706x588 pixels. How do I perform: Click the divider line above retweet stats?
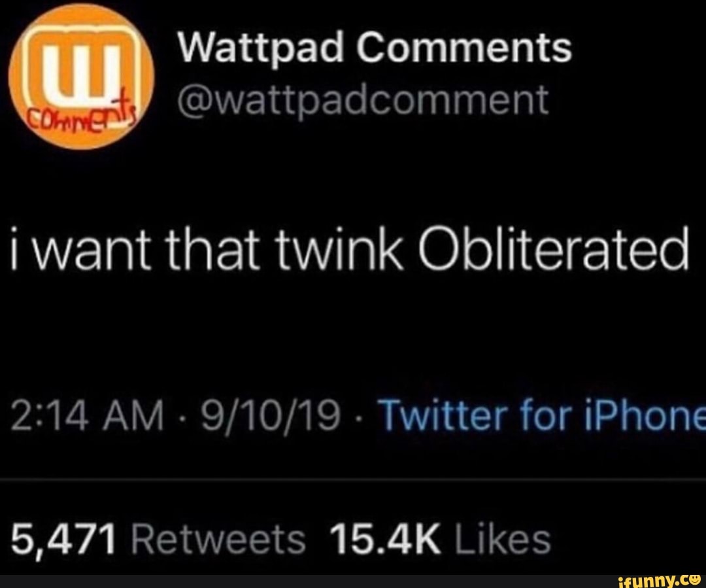point(353,480)
